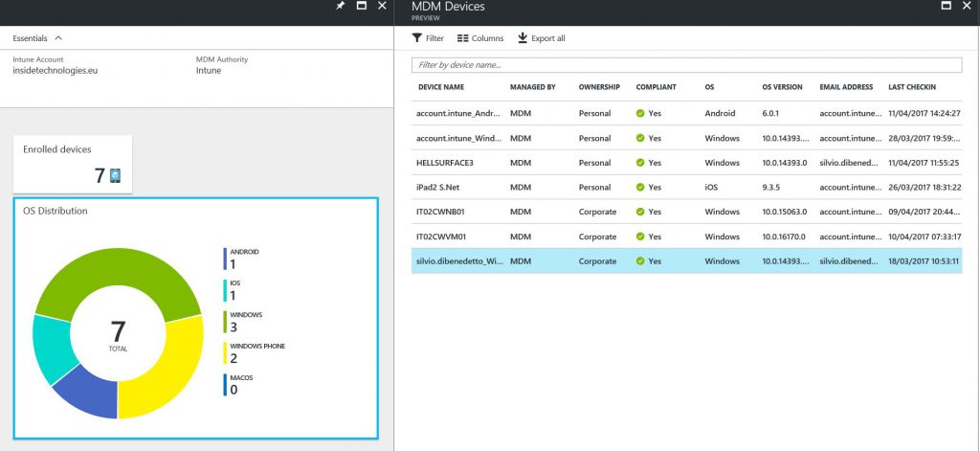Click compliant check icon for IT02CWNB01
The image size is (980, 451).
tap(640, 212)
